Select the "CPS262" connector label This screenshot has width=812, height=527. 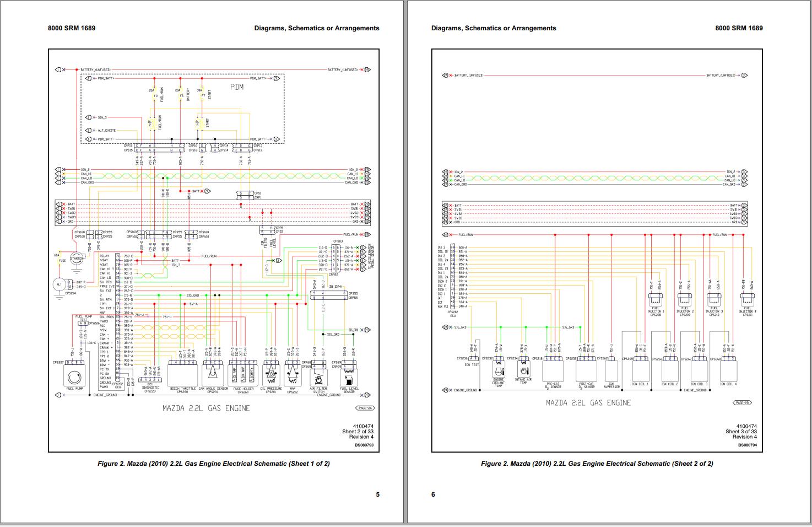[x=602, y=358]
